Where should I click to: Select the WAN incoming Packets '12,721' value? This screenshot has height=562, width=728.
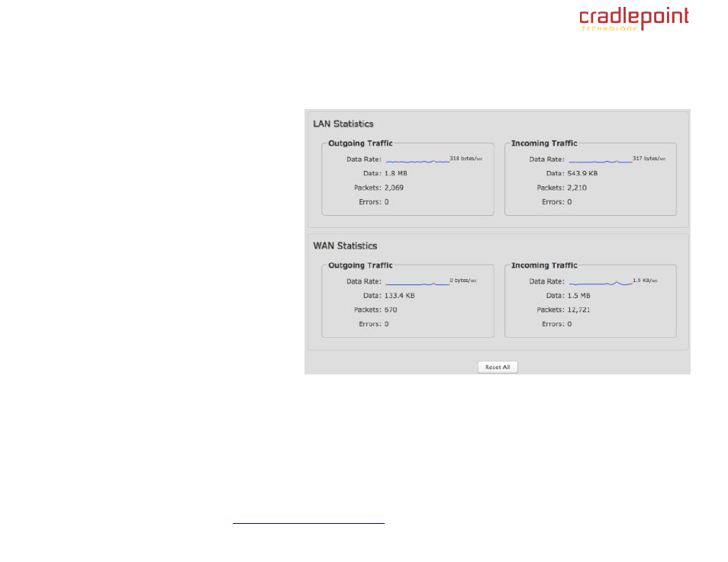point(578,310)
